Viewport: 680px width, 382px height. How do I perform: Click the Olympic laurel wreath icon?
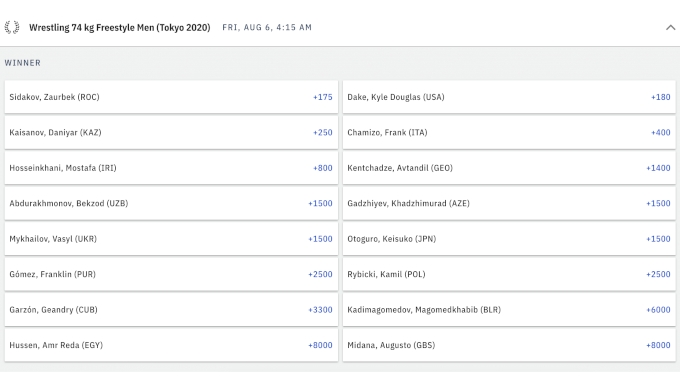coord(12,27)
